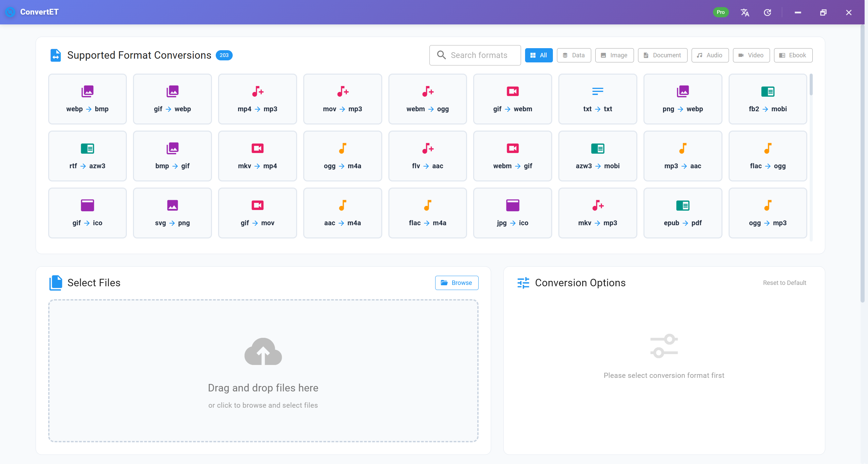Select the mp4 to mp3 conversion card
The height and width of the screenshot is (464, 868).
[257, 99]
